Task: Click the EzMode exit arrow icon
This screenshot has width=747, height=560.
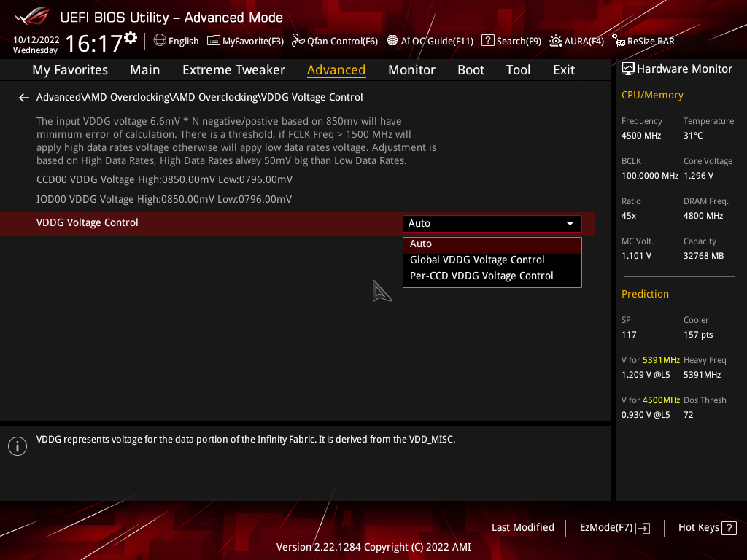Action: tap(643, 528)
